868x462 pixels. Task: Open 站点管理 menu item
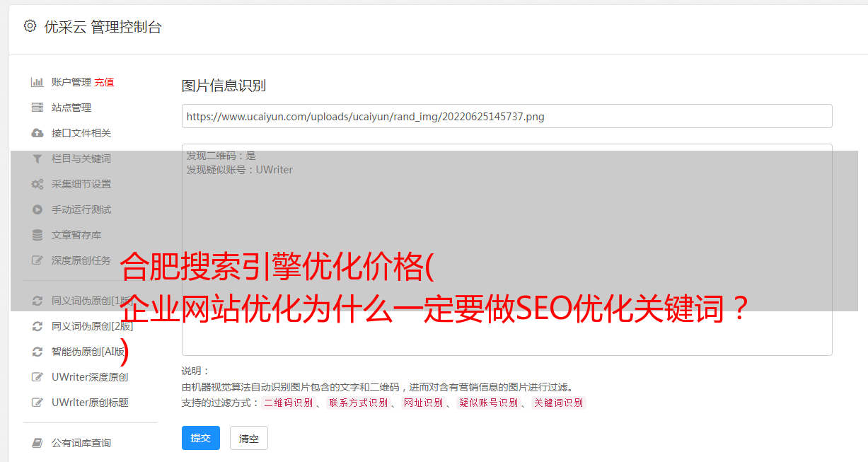[71, 108]
